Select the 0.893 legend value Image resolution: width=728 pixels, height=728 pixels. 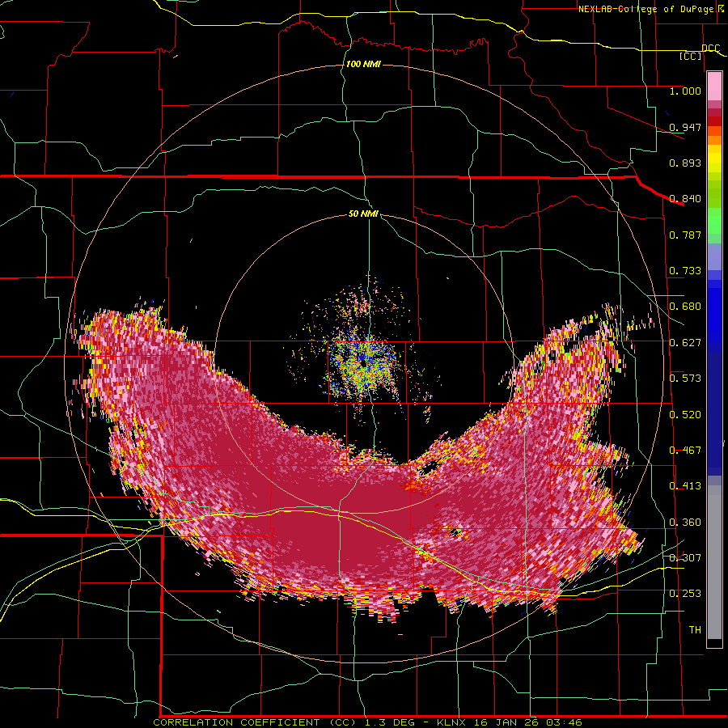pos(685,163)
